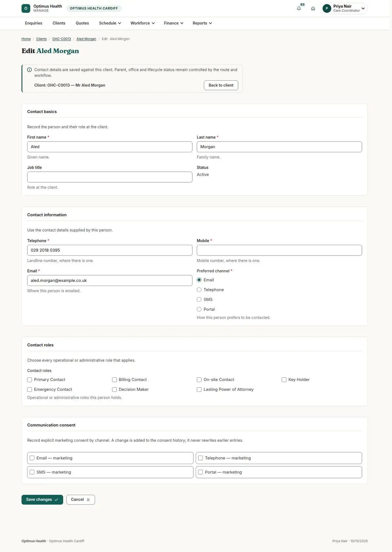Open the Workforce dropdown
The height and width of the screenshot is (552, 392).
pos(142,23)
